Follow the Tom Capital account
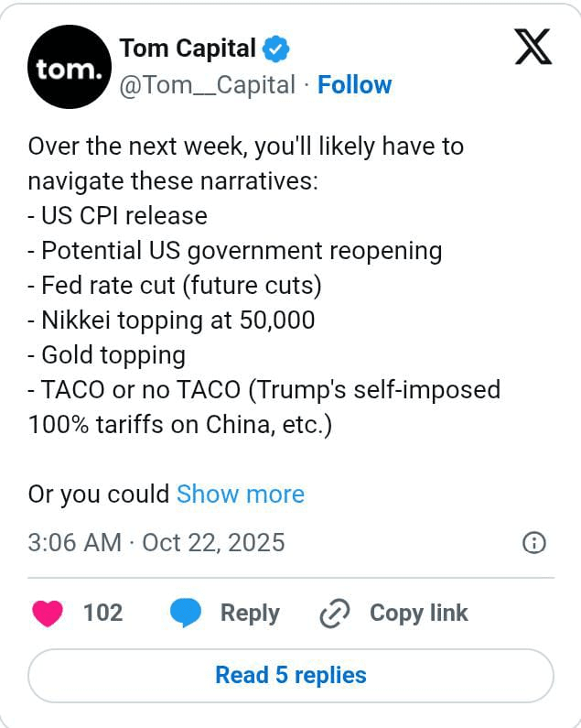This screenshot has height=728, width=581. [354, 85]
